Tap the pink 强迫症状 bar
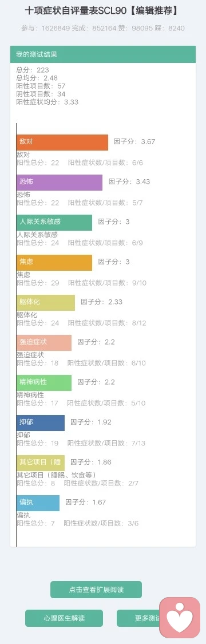 (x=44, y=342)
